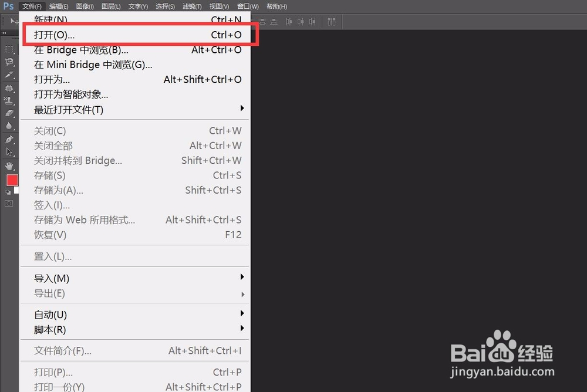
Task: Select the Rectangular Marquee tool
Action: (x=9, y=49)
